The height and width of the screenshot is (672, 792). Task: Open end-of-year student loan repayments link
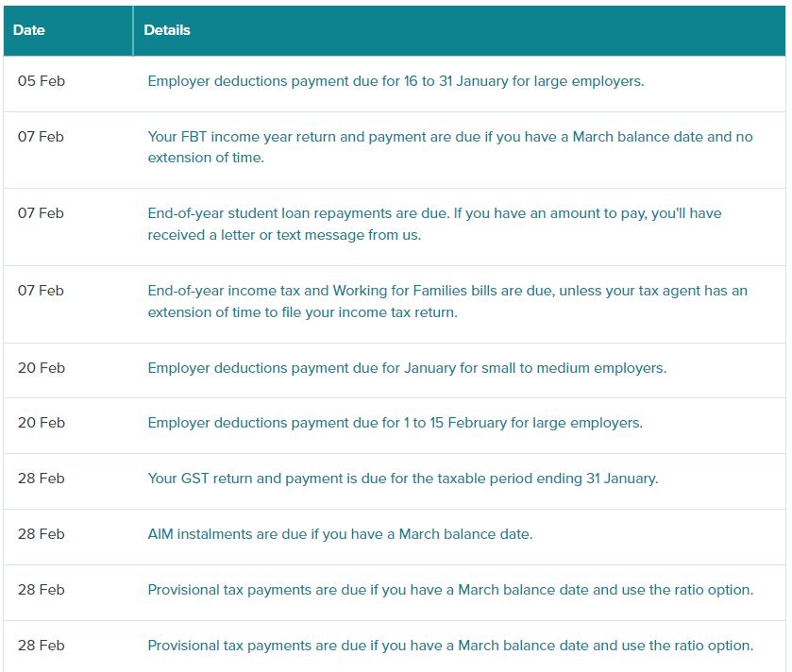[x=434, y=224]
